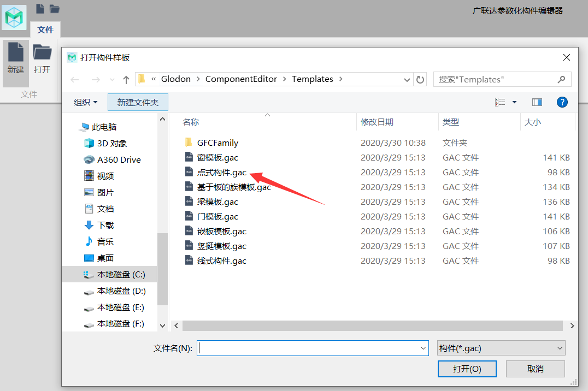The height and width of the screenshot is (391, 588).
Task: Select the file 梁模板.gac
Action: click(x=212, y=202)
